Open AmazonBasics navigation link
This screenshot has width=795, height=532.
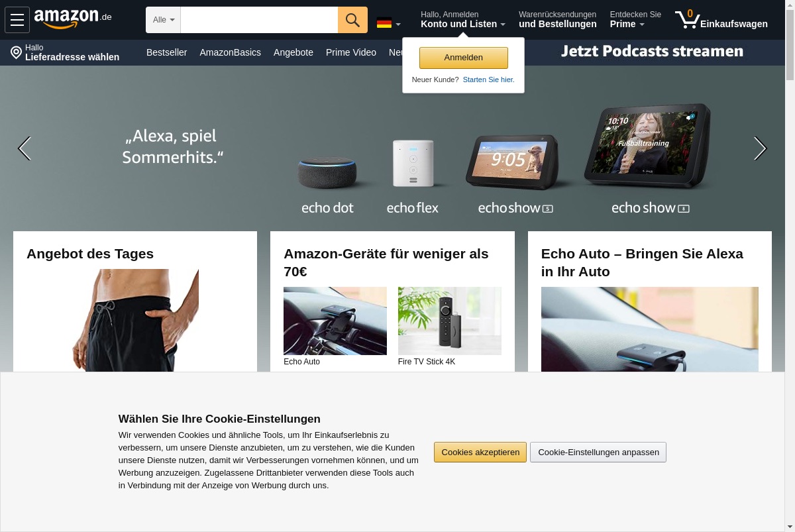coord(230,52)
